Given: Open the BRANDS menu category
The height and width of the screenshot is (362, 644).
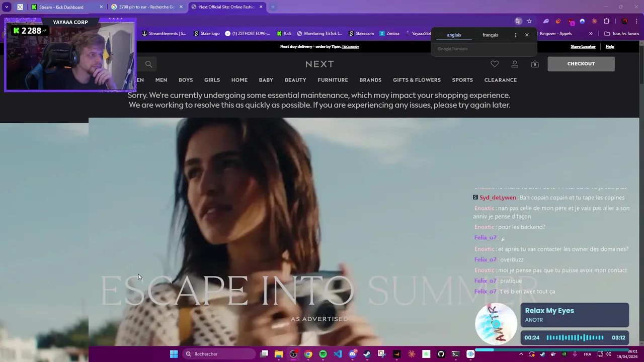Looking at the screenshot, I should pyautogui.click(x=370, y=80).
